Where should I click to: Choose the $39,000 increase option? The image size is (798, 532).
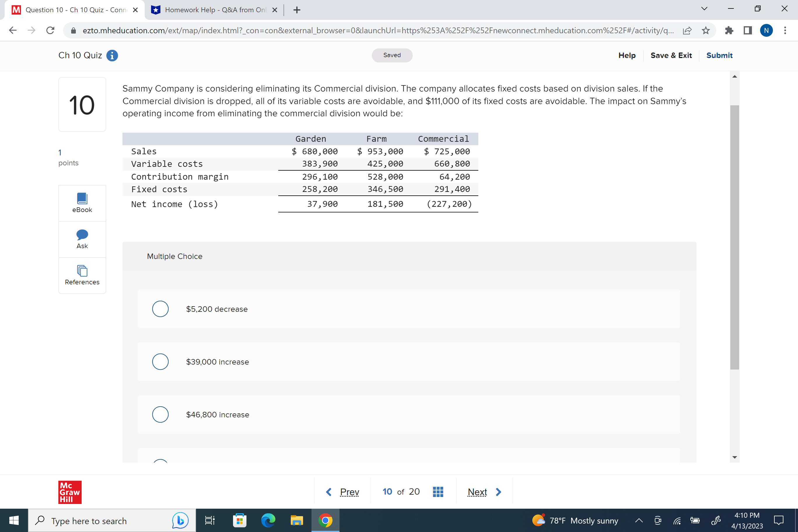[x=160, y=362]
